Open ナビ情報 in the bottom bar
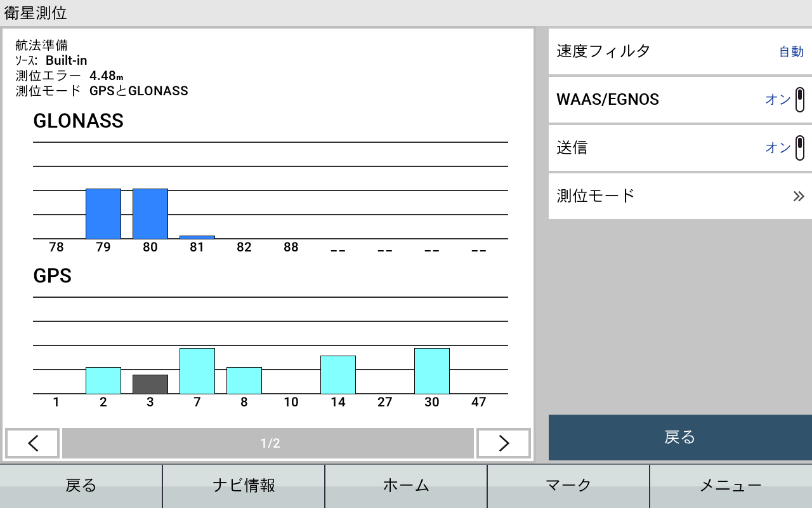The height and width of the screenshot is (508, 812). [x=244, y=486]
